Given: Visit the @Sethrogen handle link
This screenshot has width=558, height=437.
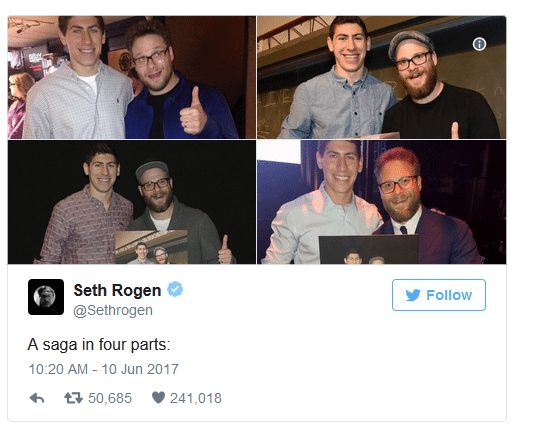Looking at the screenshot, I should pos(113,310).
